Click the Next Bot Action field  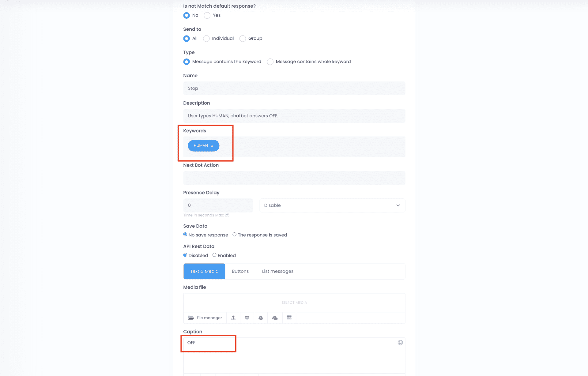click(294, 178)
